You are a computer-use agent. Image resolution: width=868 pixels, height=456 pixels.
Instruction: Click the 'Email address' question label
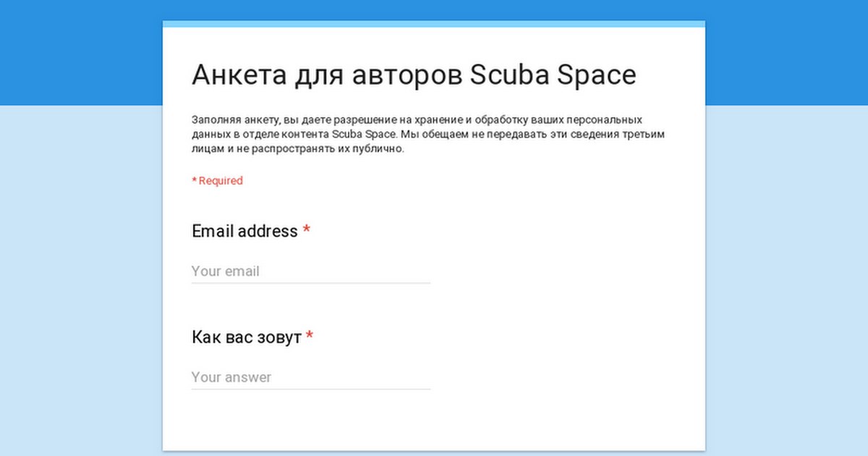244,231
